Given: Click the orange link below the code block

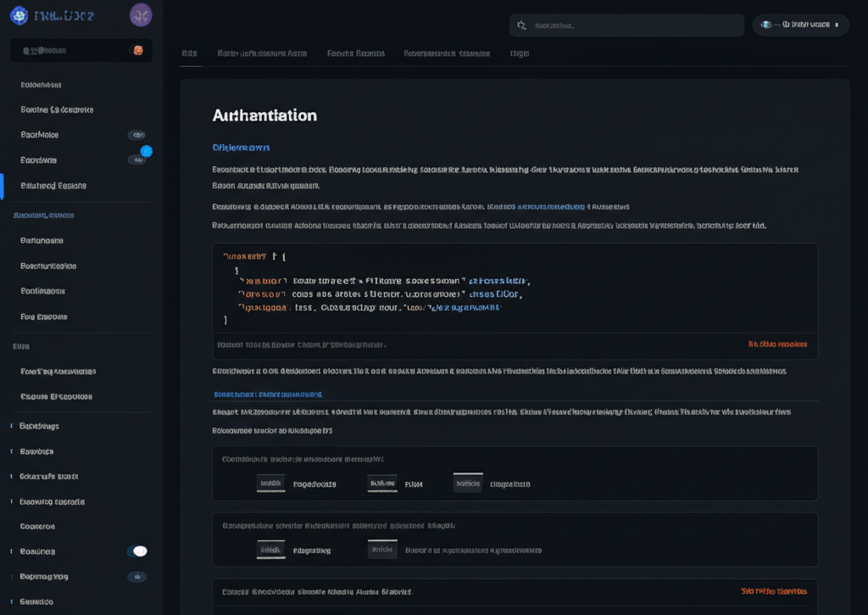Looking at the screenshot, I should point(777,344).
